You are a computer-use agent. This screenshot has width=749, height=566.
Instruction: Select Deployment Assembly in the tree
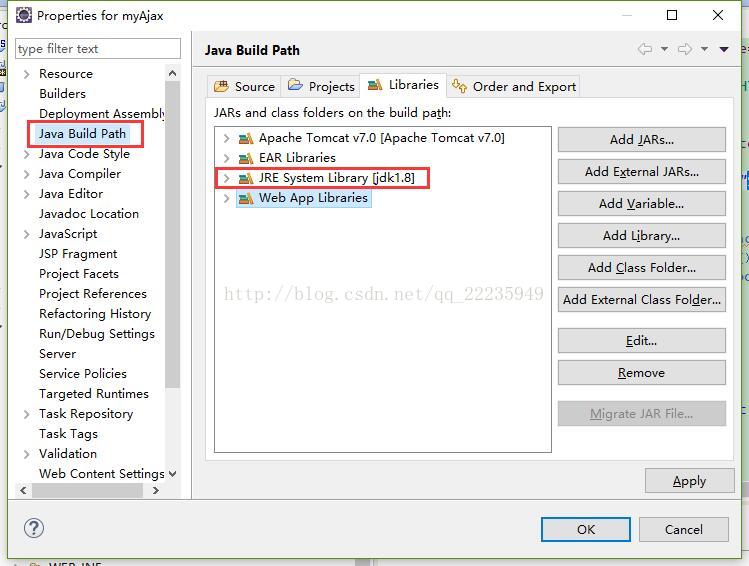pos(102,114)
